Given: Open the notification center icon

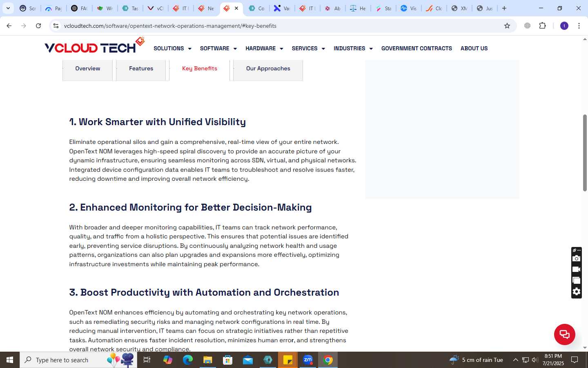Looking at the screenshot, I should coord(575,360).
